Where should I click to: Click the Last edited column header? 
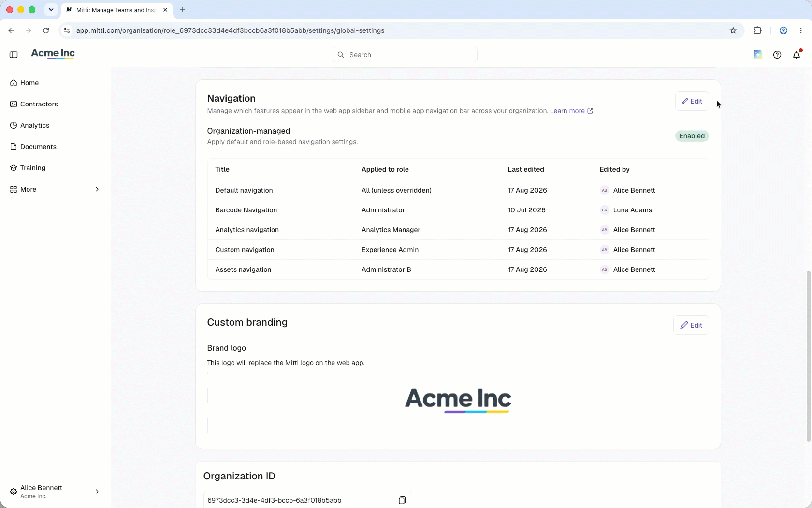click(526, 169)
